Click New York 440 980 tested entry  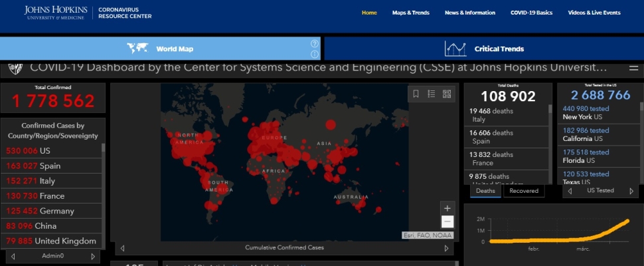[x=598, y=112]
